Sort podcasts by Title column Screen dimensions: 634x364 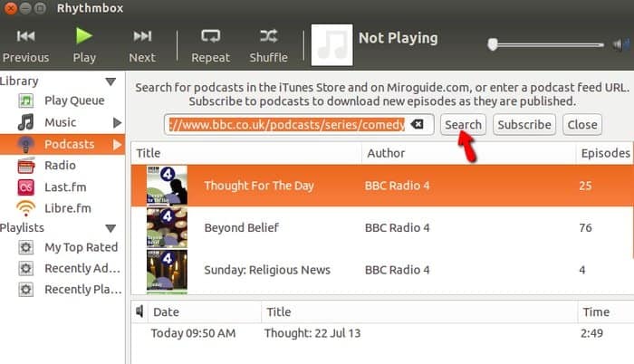coord(246,153)
